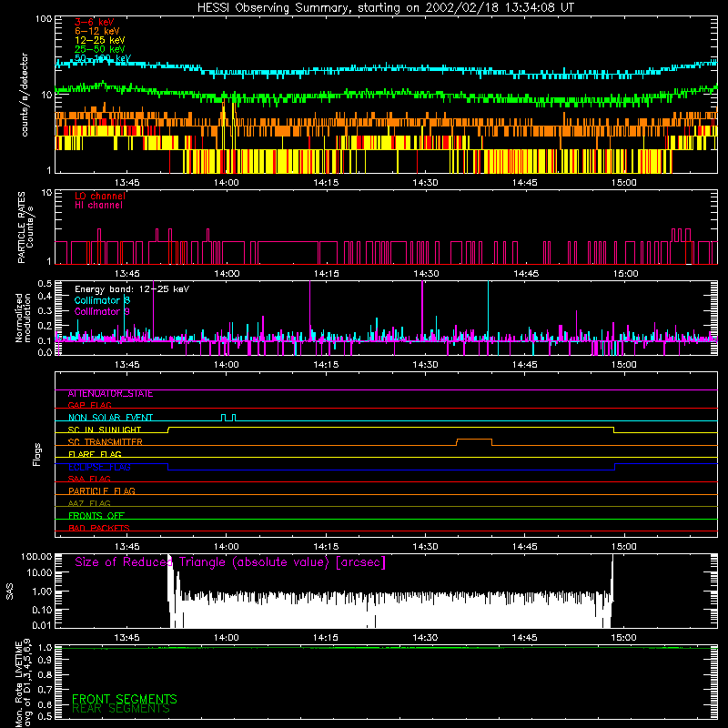
Task: Click the SC_IN_SUNLIGHT flag label
Action: click(105, 430)
